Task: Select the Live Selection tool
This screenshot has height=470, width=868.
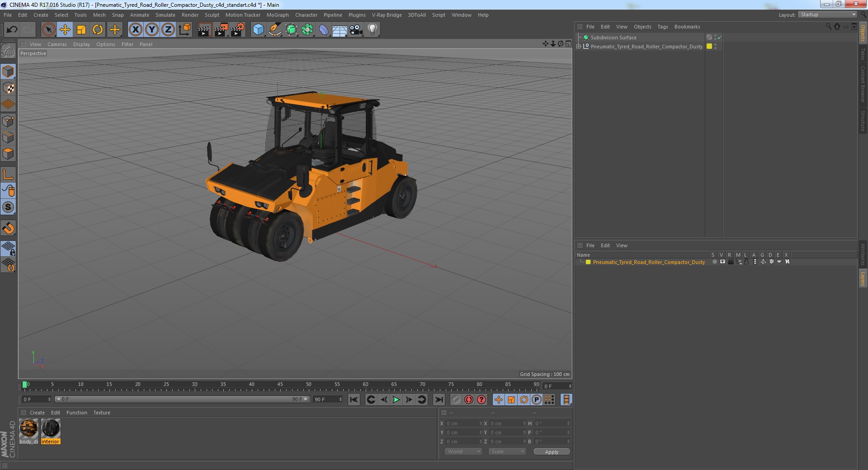Action: [48, 30]
